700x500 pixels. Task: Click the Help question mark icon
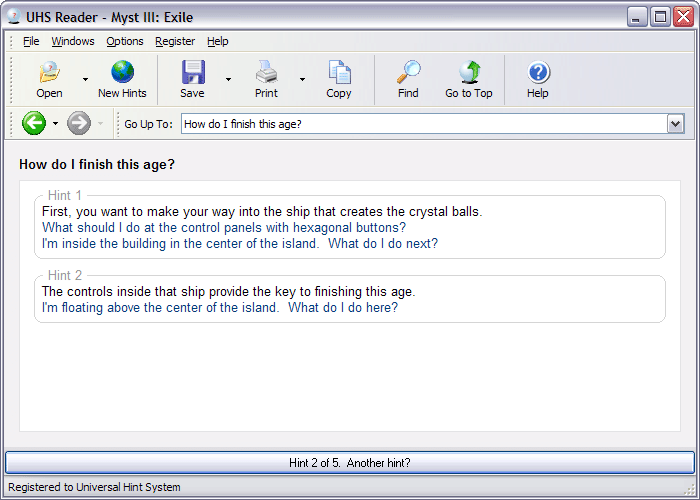tap(538, 72)
